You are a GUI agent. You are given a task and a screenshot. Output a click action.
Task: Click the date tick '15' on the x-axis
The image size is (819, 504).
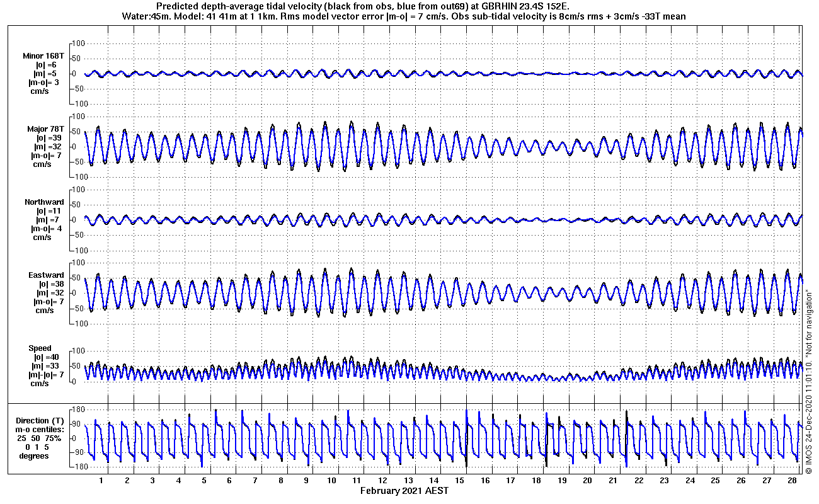pos(460,480)
